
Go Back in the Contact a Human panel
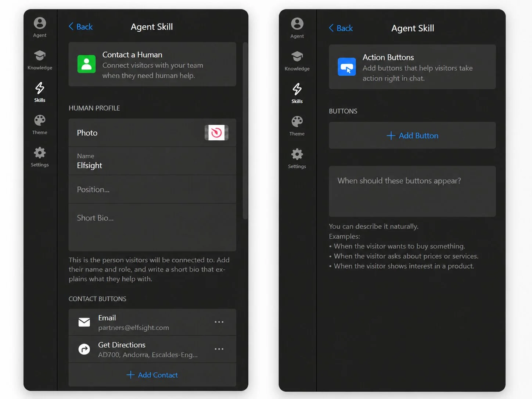(x=80, y=26)
